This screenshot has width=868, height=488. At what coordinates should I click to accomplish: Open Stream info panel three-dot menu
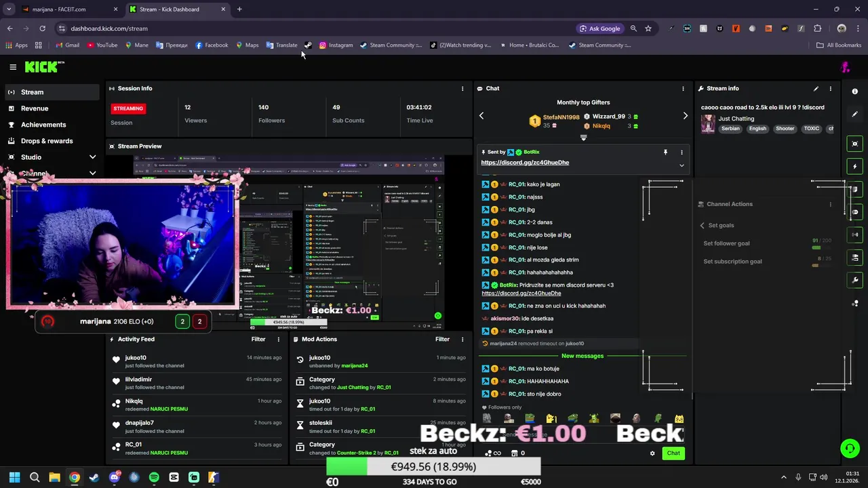(x=830, y=89)
